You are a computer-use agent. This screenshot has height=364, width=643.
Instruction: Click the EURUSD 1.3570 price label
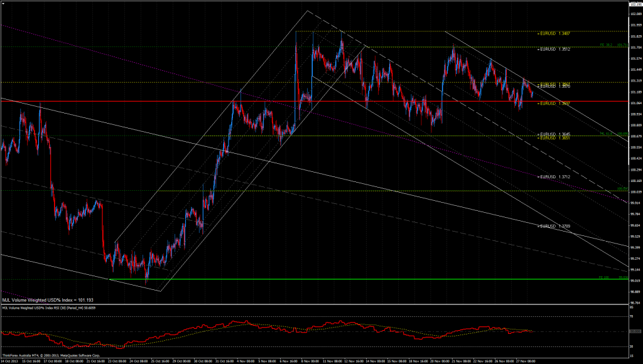[x=554, y=87]
